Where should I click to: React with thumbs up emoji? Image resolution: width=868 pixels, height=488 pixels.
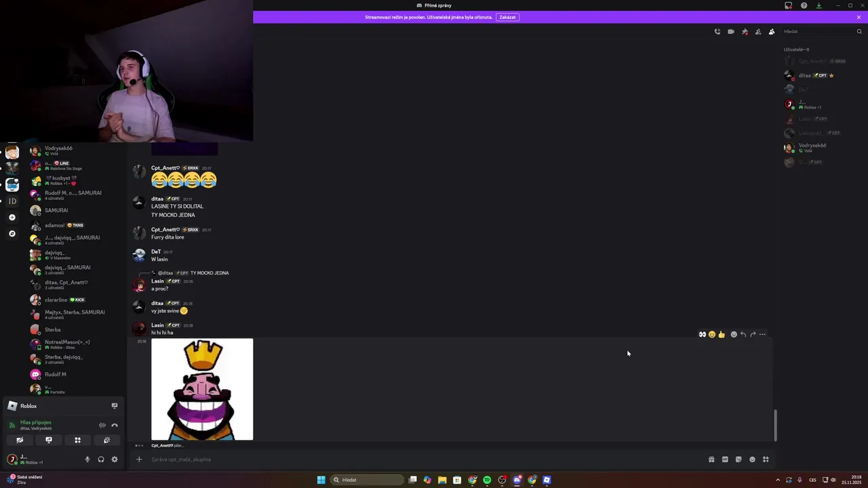[722, 334]
